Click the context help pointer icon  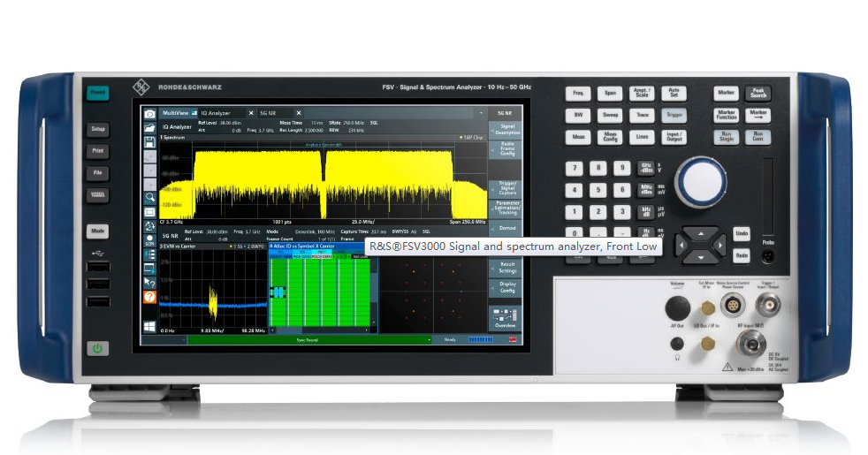(149, 283)
